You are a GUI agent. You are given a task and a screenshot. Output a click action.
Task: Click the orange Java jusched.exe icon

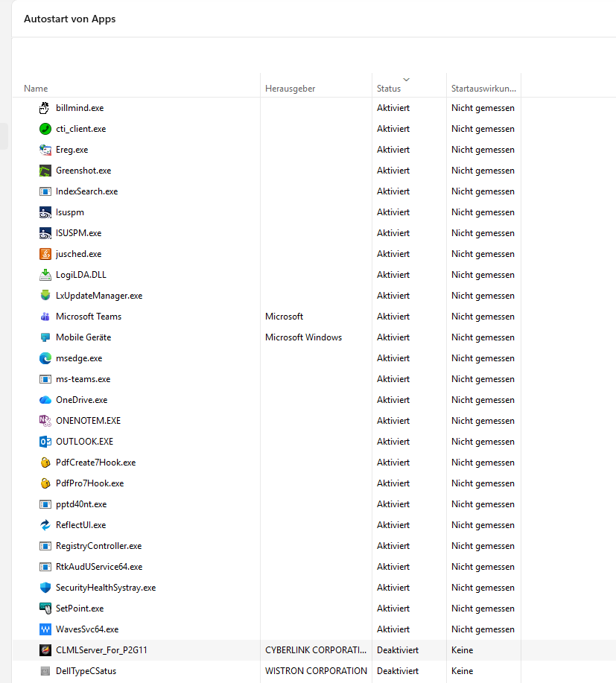tap(45, 254)
